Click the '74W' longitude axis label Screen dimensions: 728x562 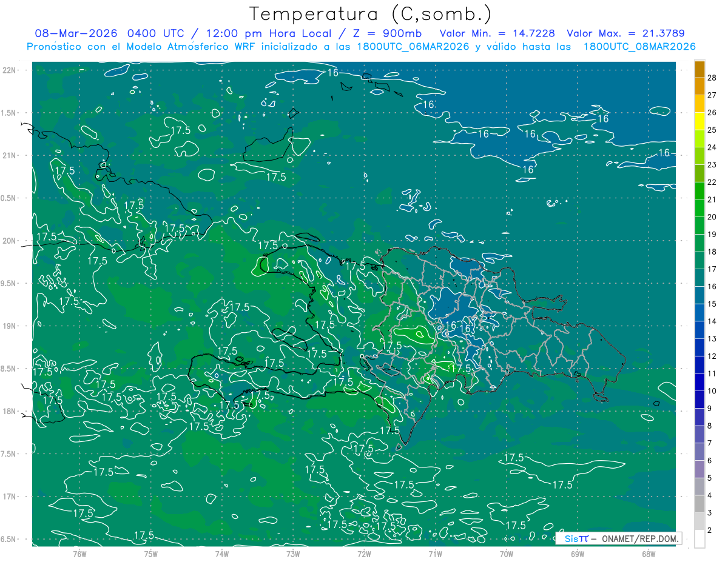tap(222, 554)
